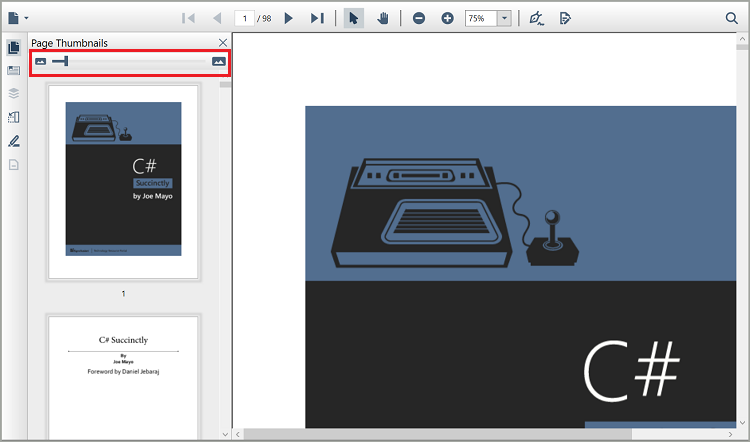Viewport: 750px width, 442px height.
Task: Close the Page Thumbnails panel
Action: 223,42
